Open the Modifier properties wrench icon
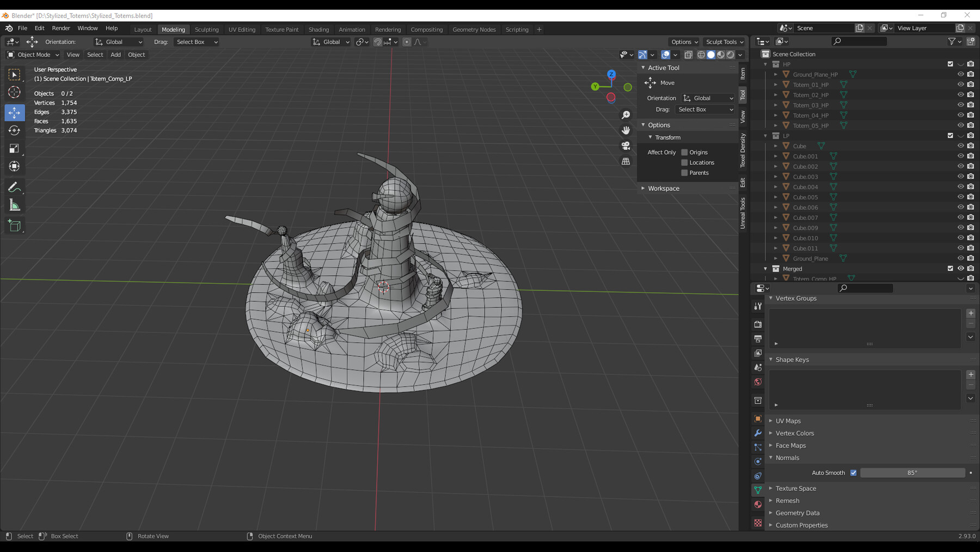980x552 pixels. coord(757,433)
